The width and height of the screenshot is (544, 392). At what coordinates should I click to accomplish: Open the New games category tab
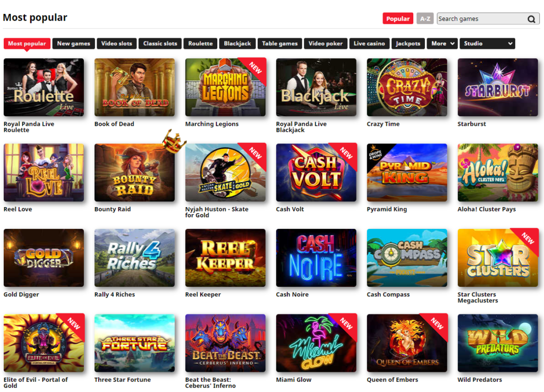pos(73,44)
